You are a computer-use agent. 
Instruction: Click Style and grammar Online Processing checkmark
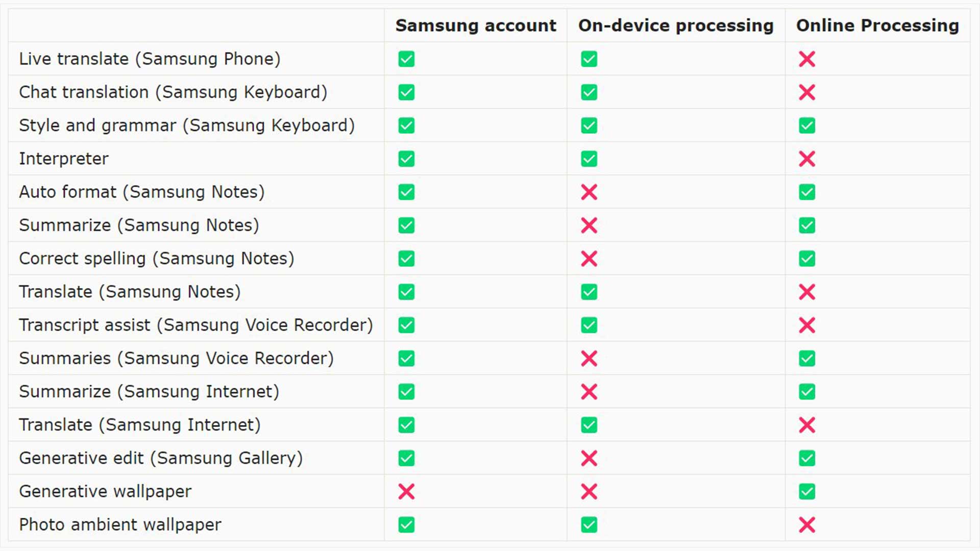(806, 126)
